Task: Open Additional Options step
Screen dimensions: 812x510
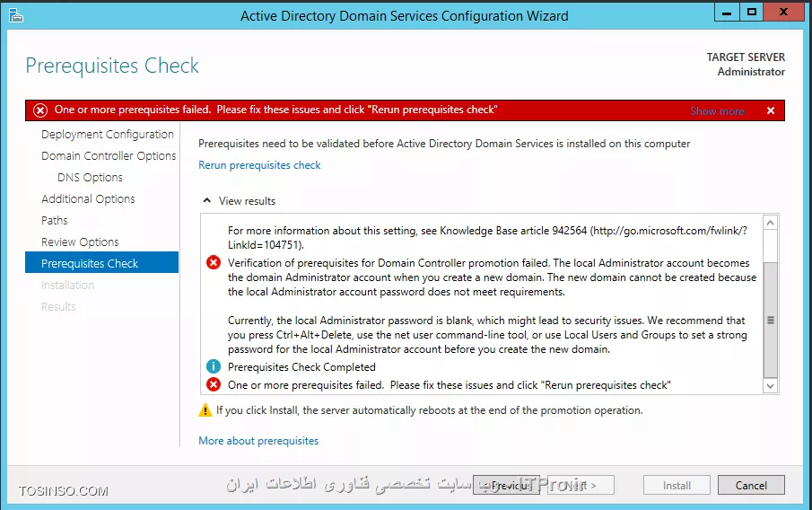Action: [88, 199]
